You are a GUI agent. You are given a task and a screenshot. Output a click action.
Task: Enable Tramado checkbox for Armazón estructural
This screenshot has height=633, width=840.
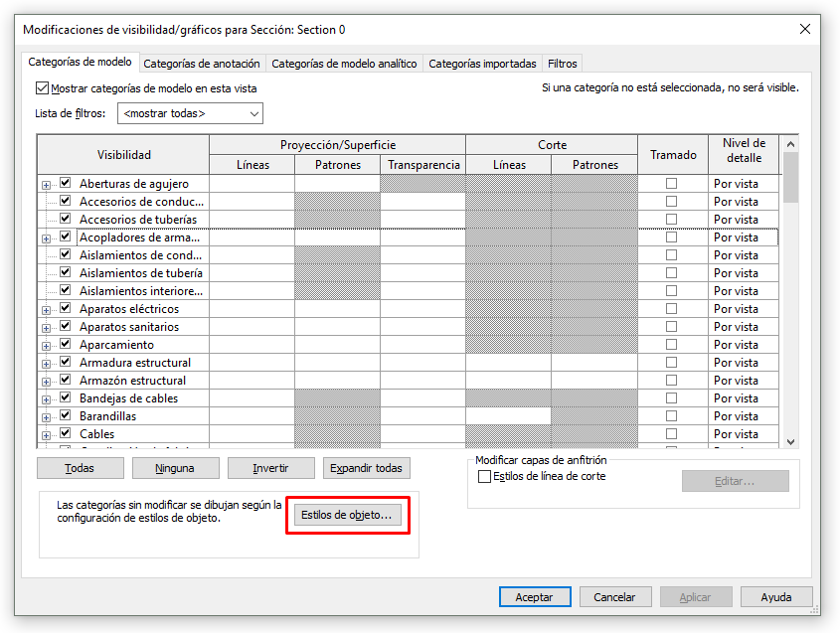pyautogui.click(x=671, y=380)
